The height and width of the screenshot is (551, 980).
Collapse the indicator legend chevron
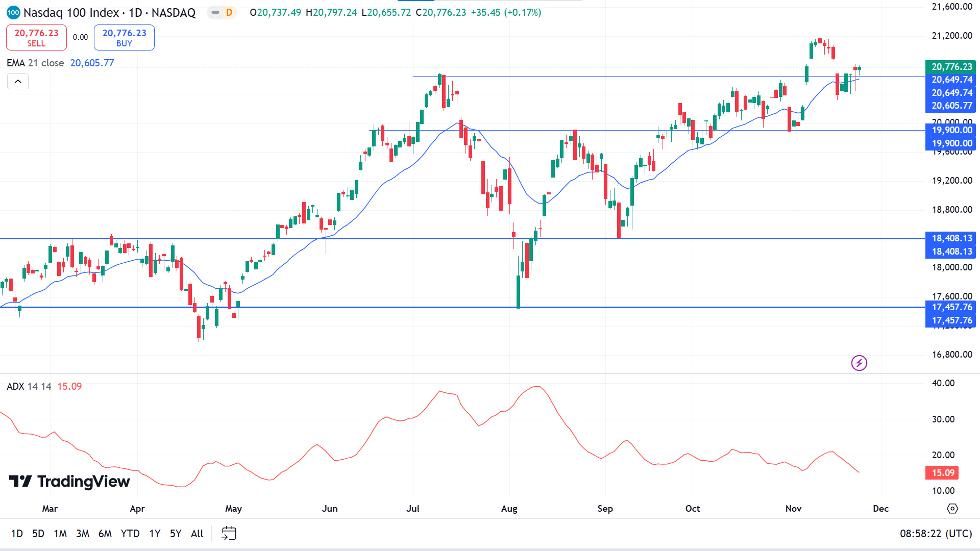pos(18,81)
